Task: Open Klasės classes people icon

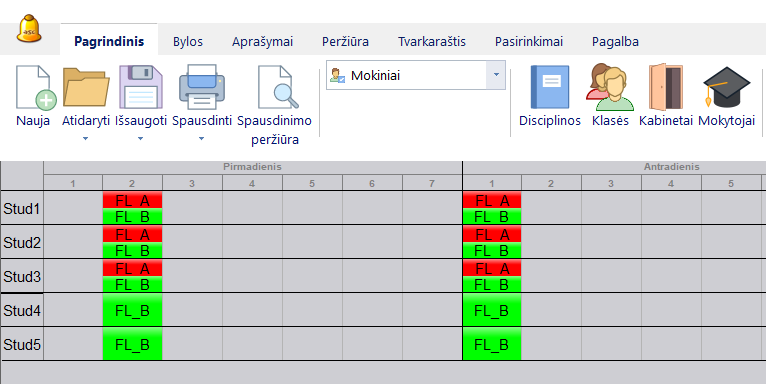Action: click(610, 96)
